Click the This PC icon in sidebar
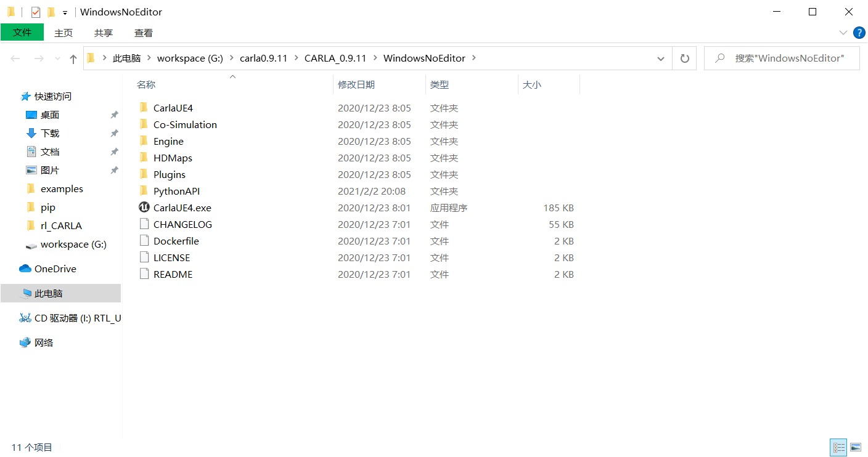The width and height of the screenshot is (868, 457). (27, 294)
